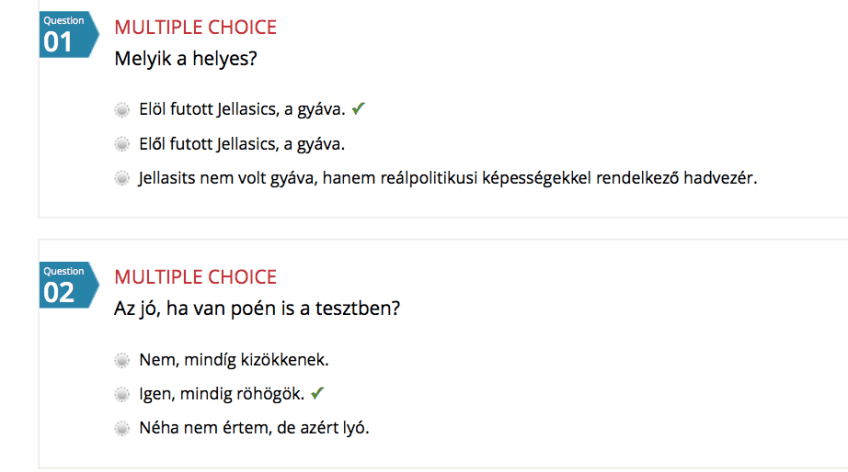Select radio for 'Elöl futott Jellasics, a gyáva'
This screenshot has width=848, height=472.
pos(122,109)
